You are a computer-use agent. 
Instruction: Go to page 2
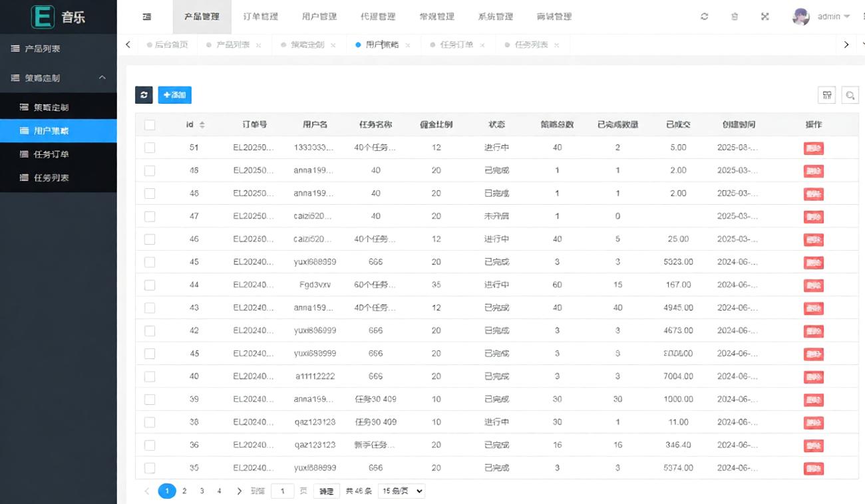(184, 491)
